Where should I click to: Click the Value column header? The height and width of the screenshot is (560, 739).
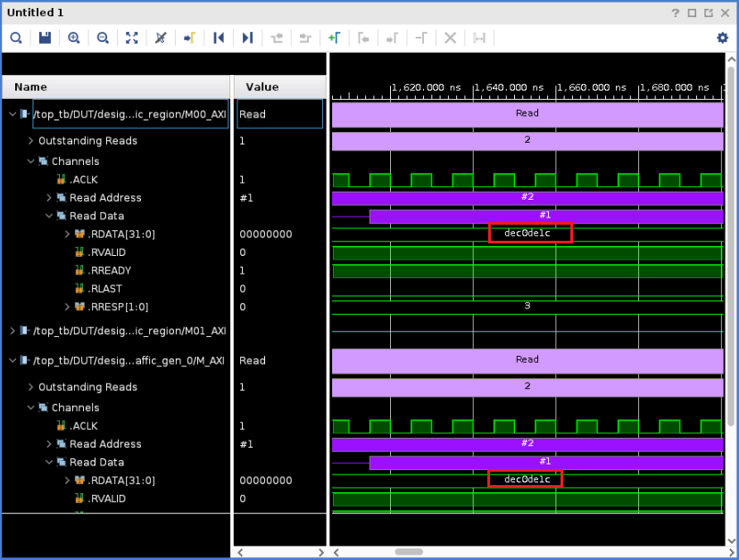pyautogui.click(x=280, y=86)
